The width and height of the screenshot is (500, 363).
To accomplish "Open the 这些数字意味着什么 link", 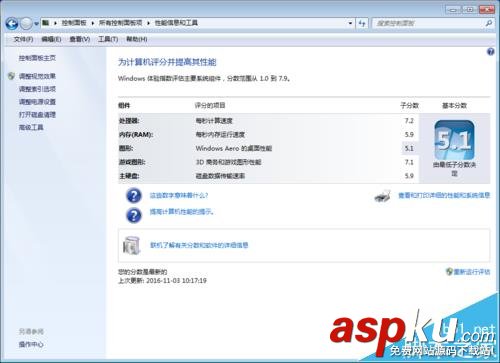I will click(x=179, y=195).
